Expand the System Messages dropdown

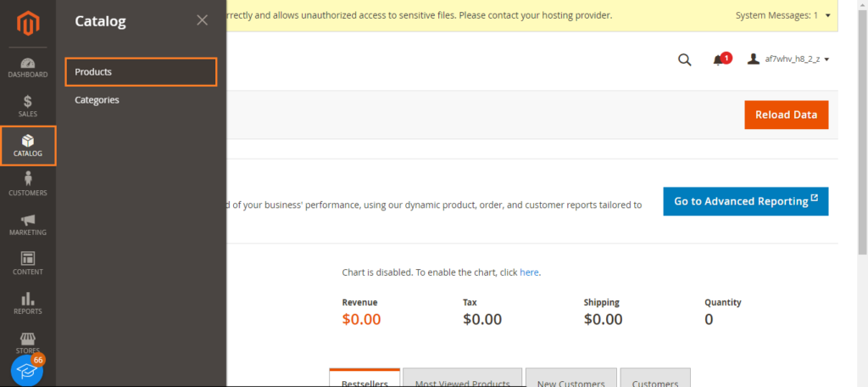(782, 15)
